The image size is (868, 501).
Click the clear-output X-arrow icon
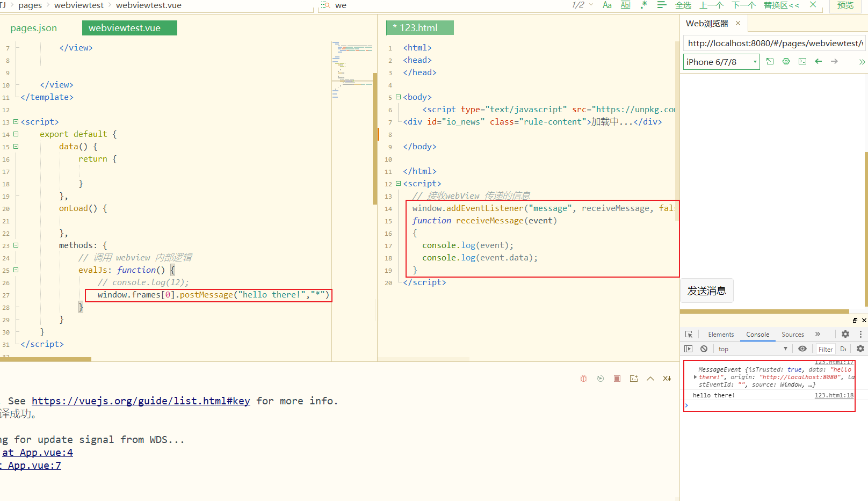tap(667, 379)
